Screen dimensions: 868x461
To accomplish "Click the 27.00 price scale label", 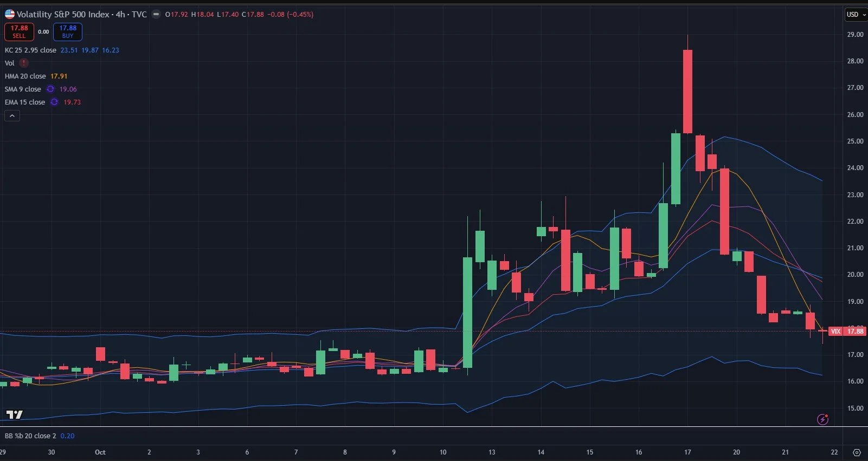I will coord(856,87).
